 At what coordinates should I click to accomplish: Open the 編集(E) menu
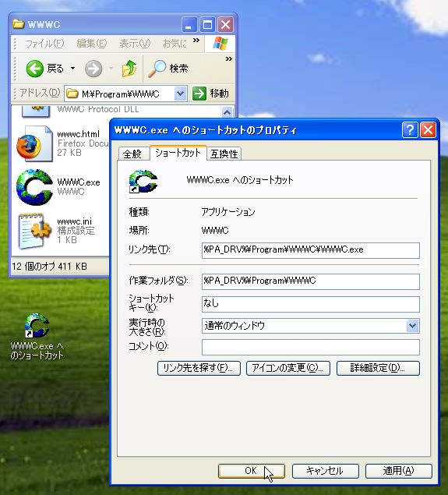click(x=92, y=43)
